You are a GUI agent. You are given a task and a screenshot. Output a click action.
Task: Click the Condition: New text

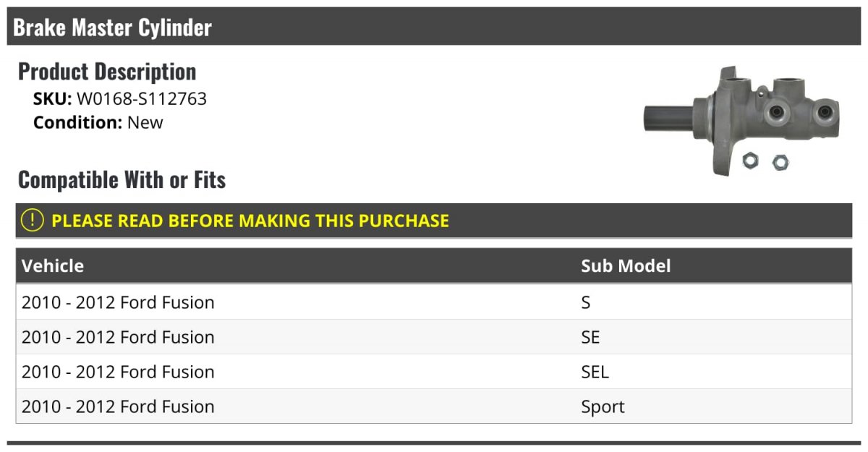click(x=98, y=122)
